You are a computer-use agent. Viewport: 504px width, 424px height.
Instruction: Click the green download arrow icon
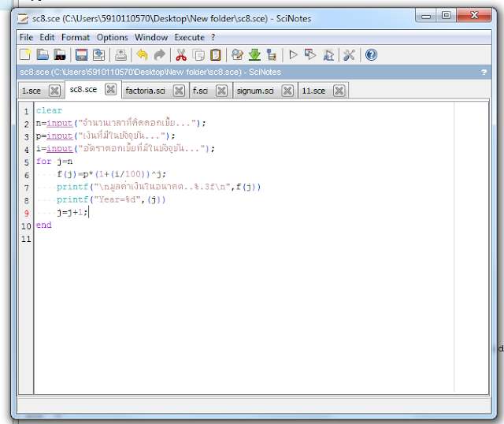[x=254, y=54]
